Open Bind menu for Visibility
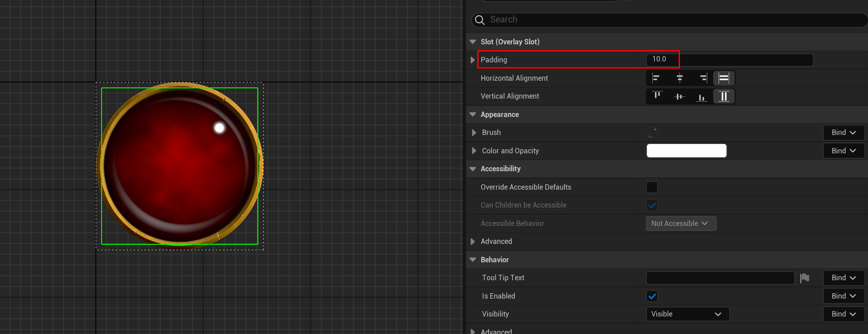Image resolution: width=868 pixels, height=334 pixels. [x=843, y=314]
